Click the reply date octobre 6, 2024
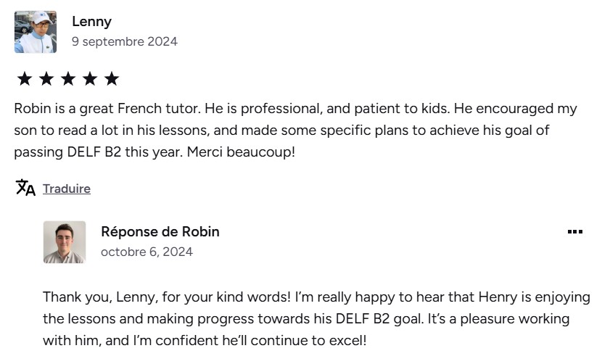610x364 pixels. click(147, 252)
